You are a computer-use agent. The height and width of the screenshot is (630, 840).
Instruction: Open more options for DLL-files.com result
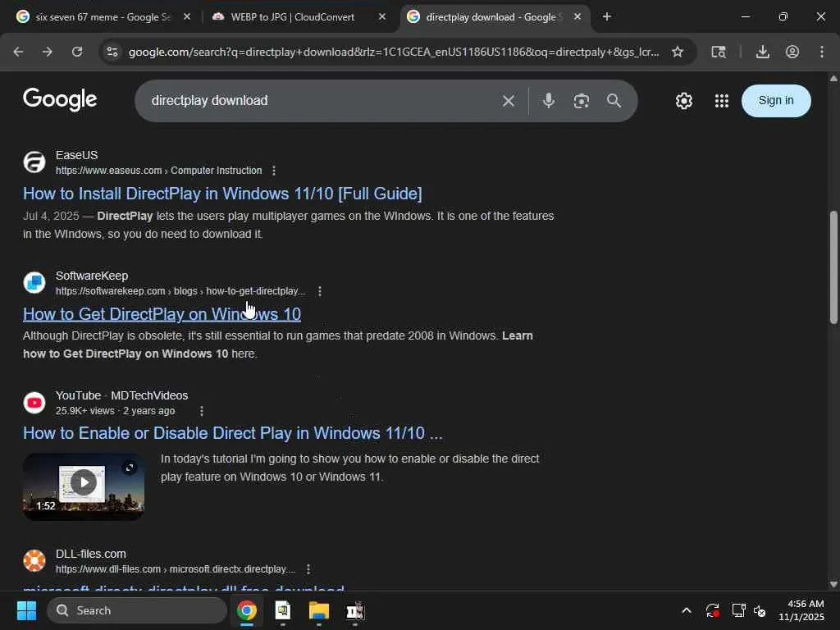[x=308, y=569]
